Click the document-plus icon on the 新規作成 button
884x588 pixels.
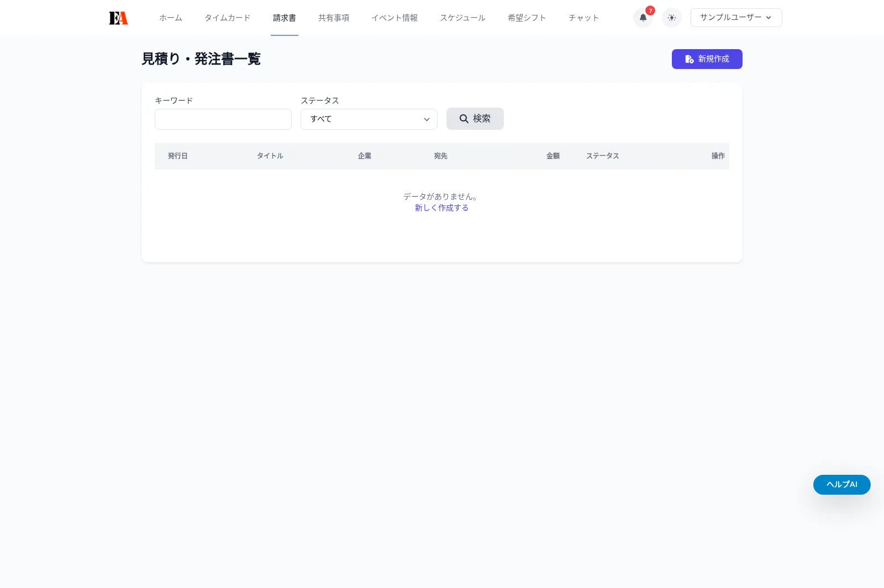click(x=689, y=59)
